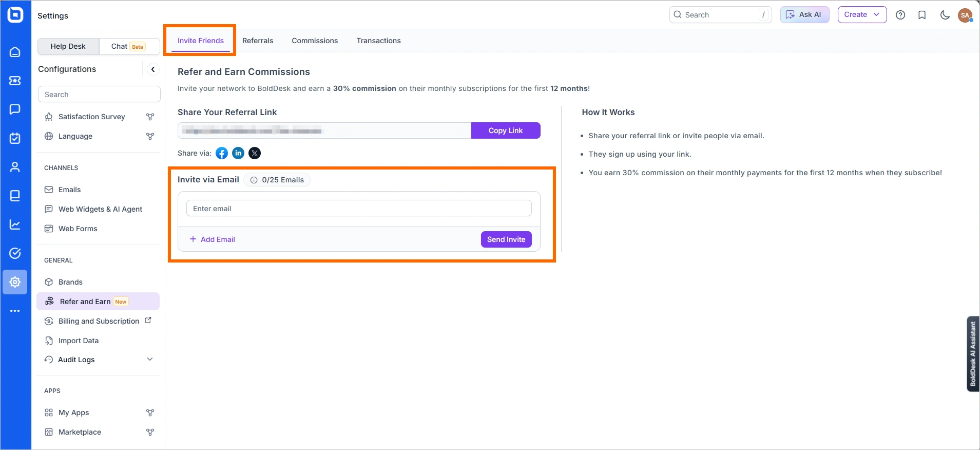Share referral link via LinkedIn icon

click(x=238, y=153)
